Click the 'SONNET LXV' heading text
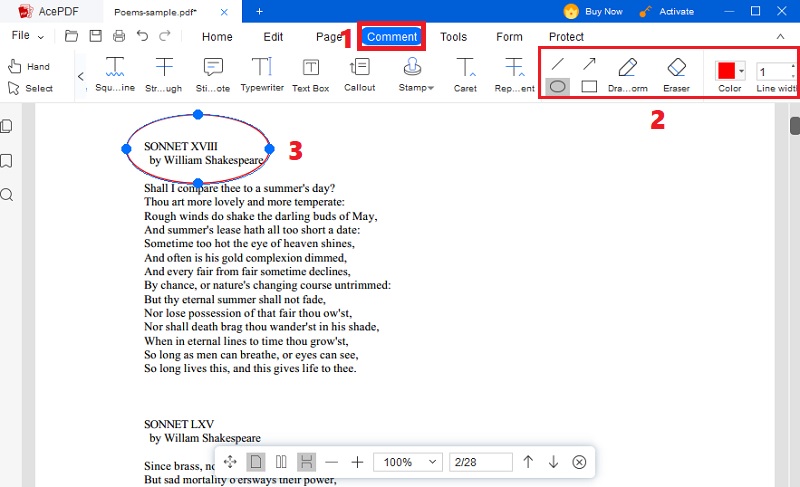Image resolution: width=800 pixels, height=487 pixels. (179, 424)
